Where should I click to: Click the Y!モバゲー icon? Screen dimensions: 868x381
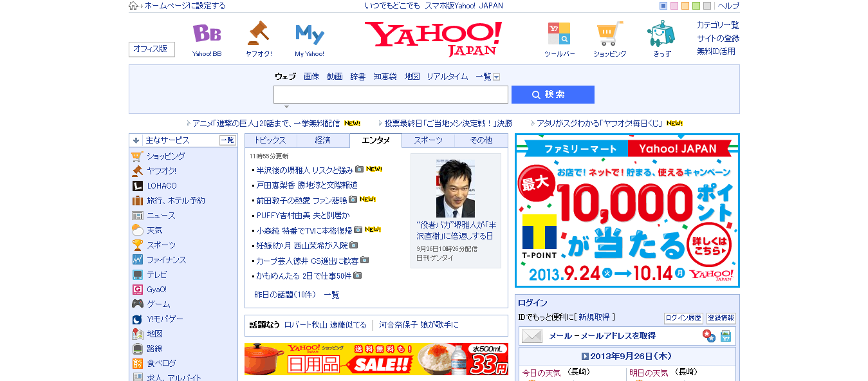tap(137, 319)
